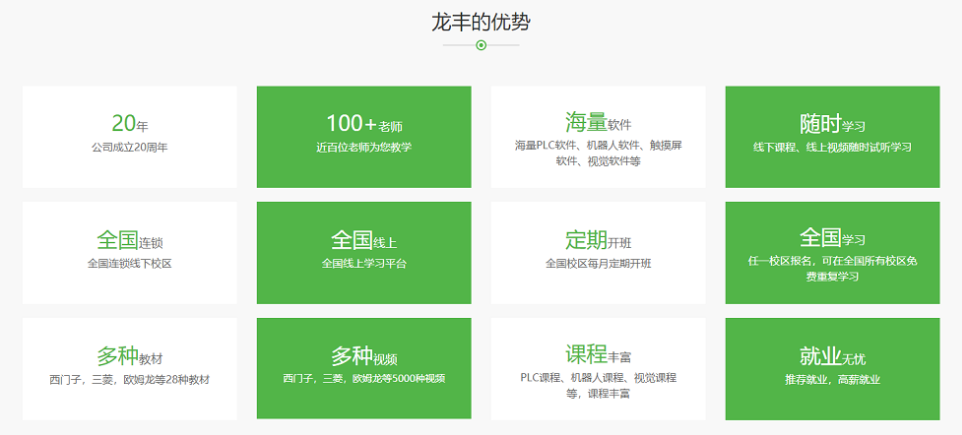
Task: Click the '全国连锁线下校区' description text
Action: tap(129, 264)
